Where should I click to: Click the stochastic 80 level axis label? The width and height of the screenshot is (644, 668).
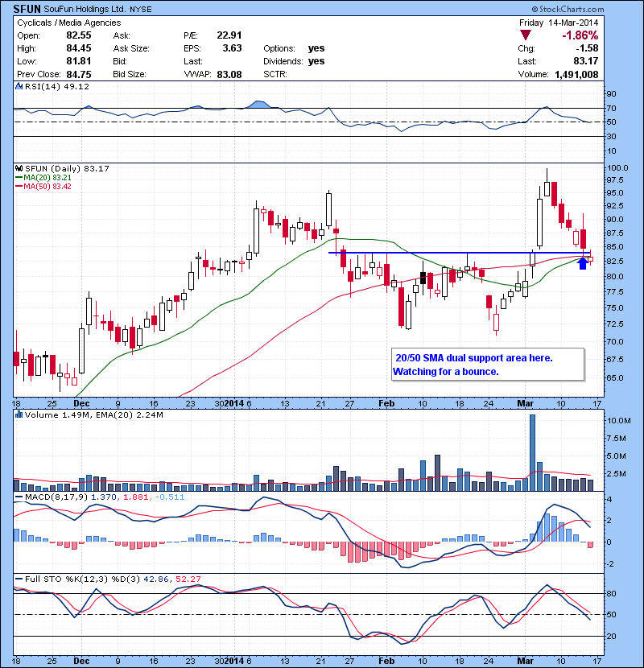[x=611, y=593]
